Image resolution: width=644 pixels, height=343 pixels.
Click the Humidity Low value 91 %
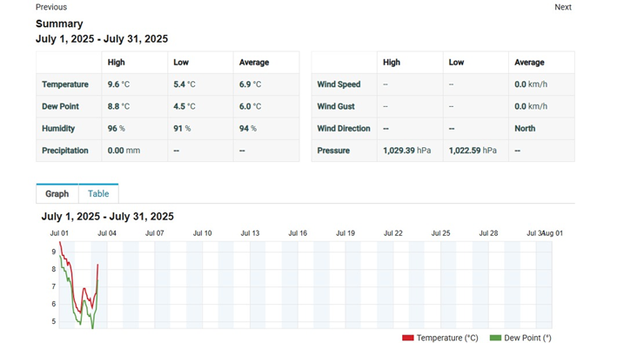click(182, 129)
